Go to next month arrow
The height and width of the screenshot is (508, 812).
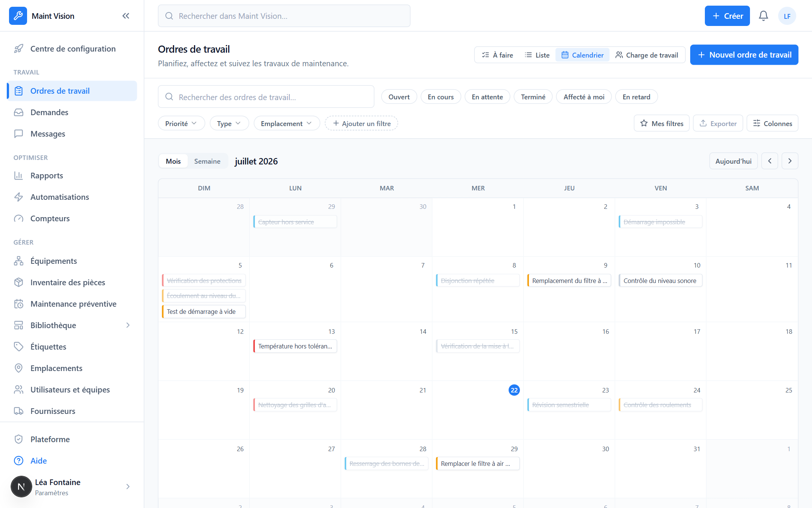(790, 161)
